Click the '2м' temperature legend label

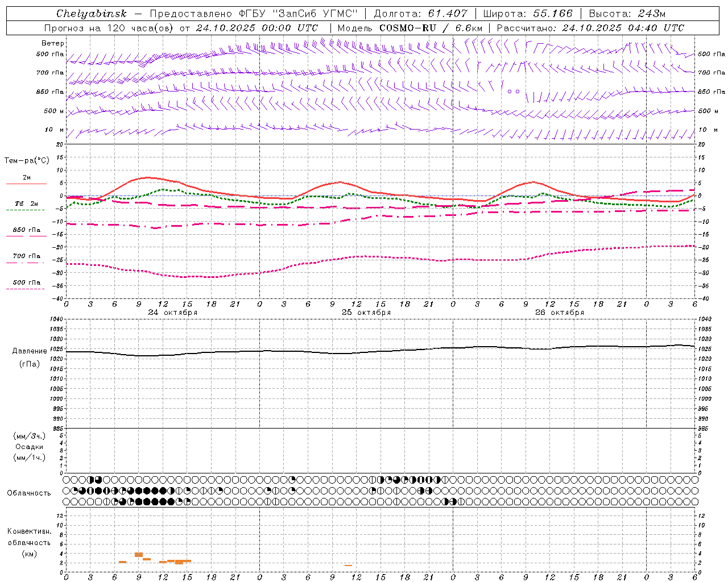point(27,177)
